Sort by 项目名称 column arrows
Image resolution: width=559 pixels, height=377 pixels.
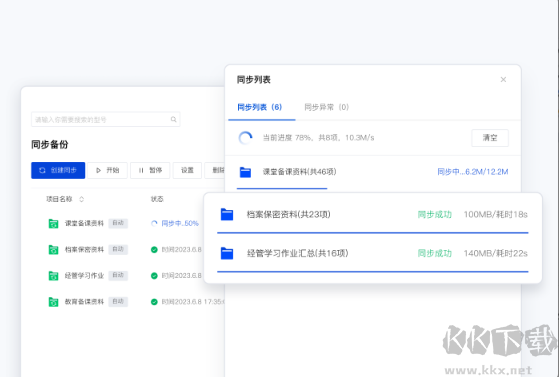point(81,199)
